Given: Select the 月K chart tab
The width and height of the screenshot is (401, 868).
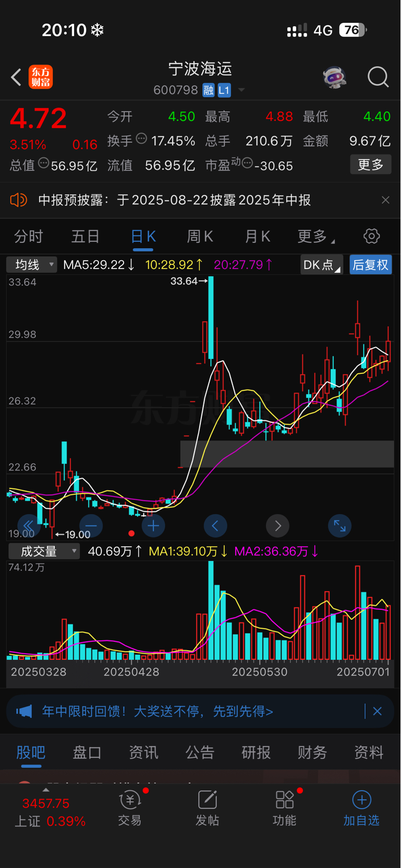Looking at the screenshot, I should 258,237.
